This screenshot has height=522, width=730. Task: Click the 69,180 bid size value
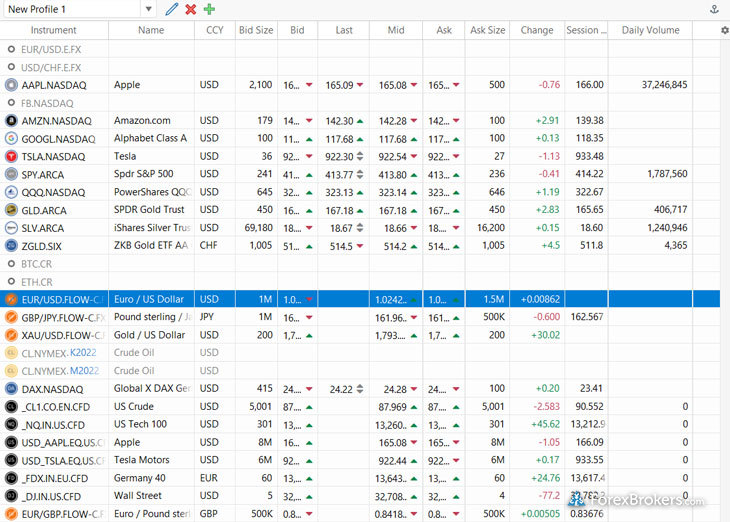[258, 228]
